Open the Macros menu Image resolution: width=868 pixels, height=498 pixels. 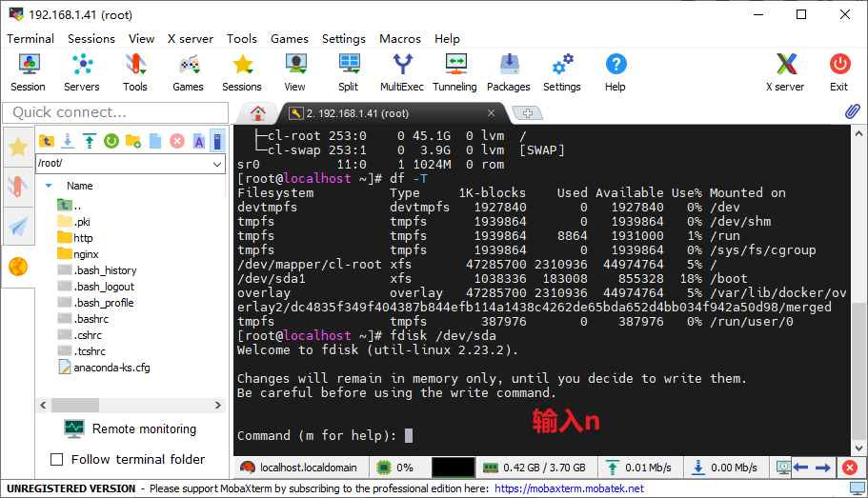[x=399, y=39]
